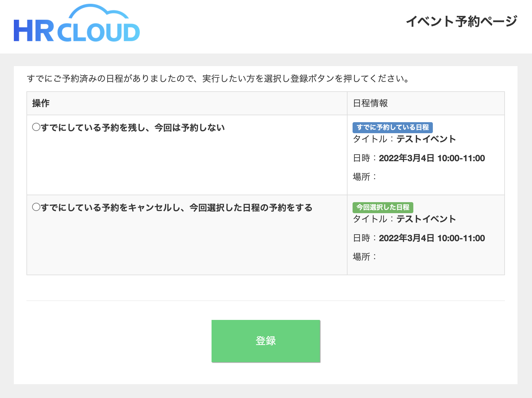Click the instruction text above the table
The image size is (532, 398).
click(x=217, y=79)
